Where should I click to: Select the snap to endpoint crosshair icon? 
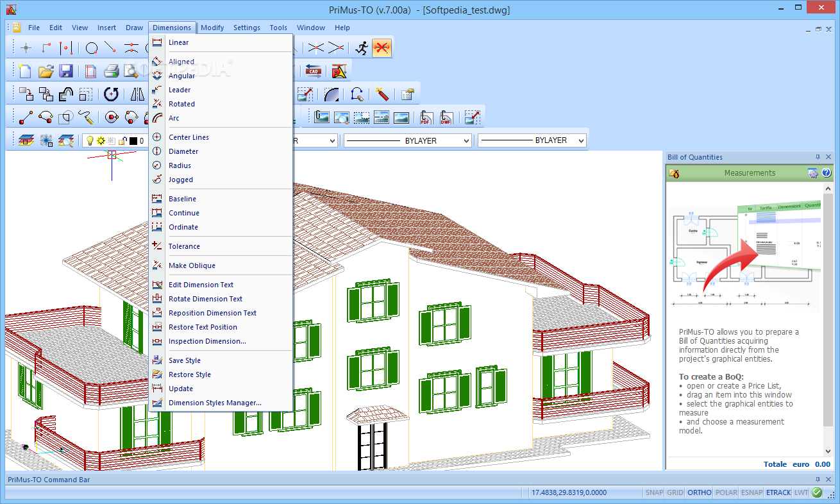[x=26, y=48]
